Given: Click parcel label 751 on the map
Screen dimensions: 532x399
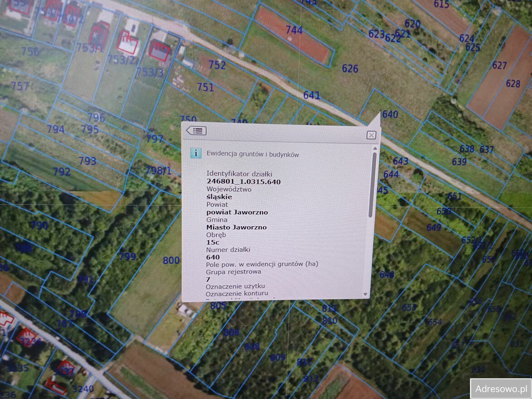Looking at the screenshot, I should [x=205, y=87].
